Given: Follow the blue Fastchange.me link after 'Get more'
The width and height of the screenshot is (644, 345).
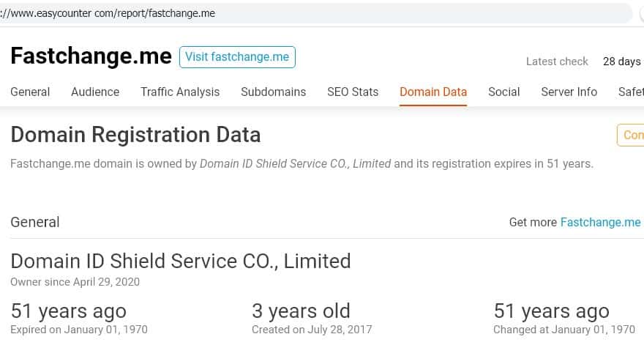Looking at the screenshot, I should click(x=600, y=222).
